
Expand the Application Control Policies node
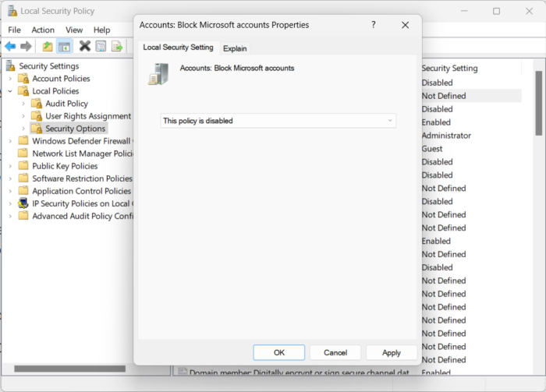pos(10,191)
